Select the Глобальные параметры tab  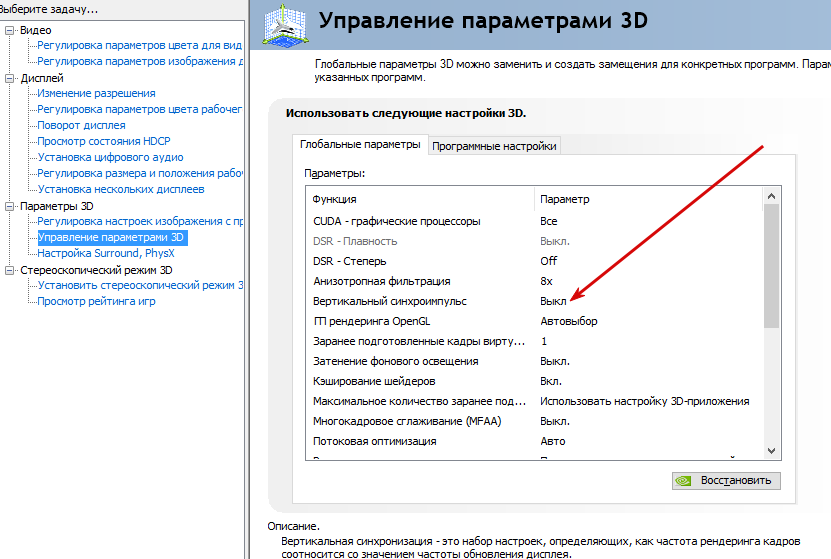tap(360, 145)
